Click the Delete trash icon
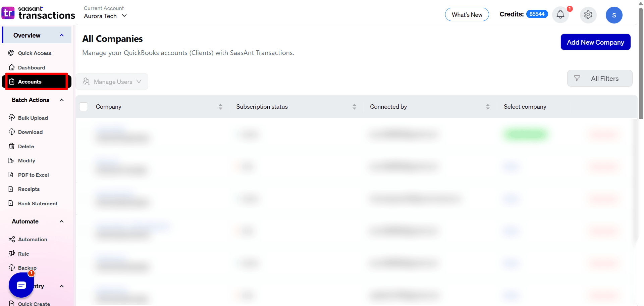Image resolution: width=644 pixels, height=306 pixels. (12, 146)
